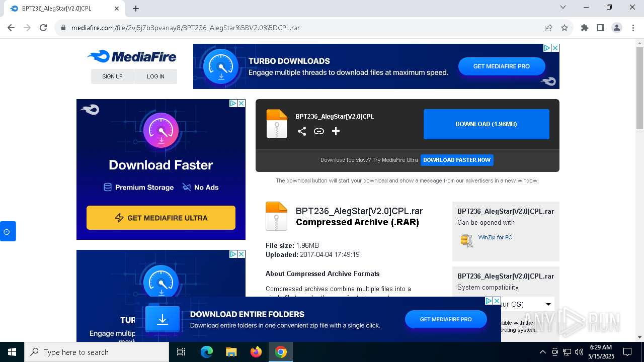Click GET MEDIAFIRE PRO in top banner
Screen dimensions: 644x362
pos(502,66)
